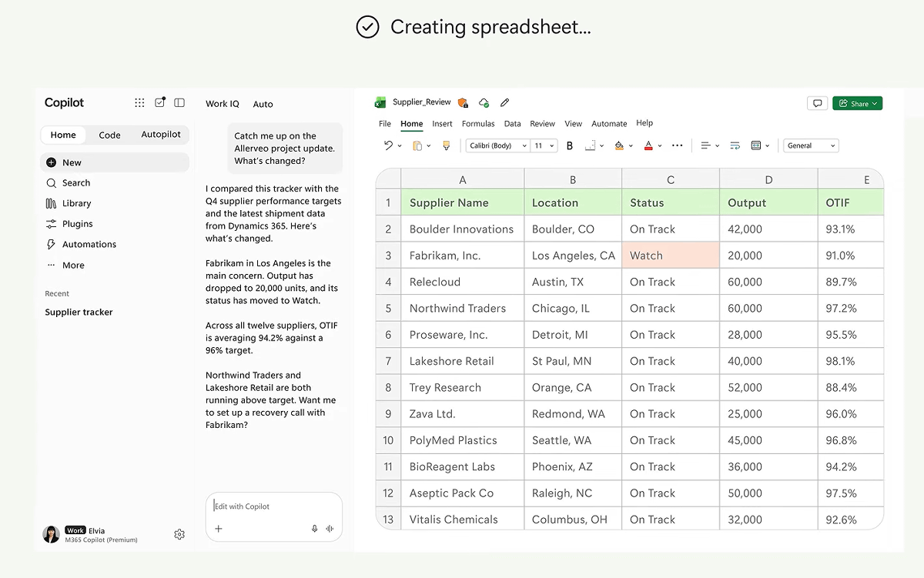Select the Watch status cell

(671, 256)
